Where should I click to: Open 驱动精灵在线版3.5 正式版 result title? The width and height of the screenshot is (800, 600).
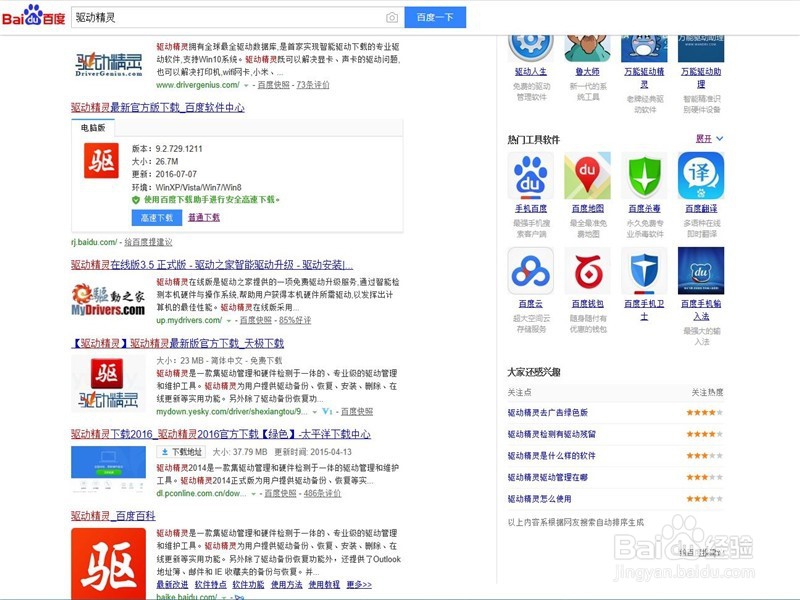(212, 265)
